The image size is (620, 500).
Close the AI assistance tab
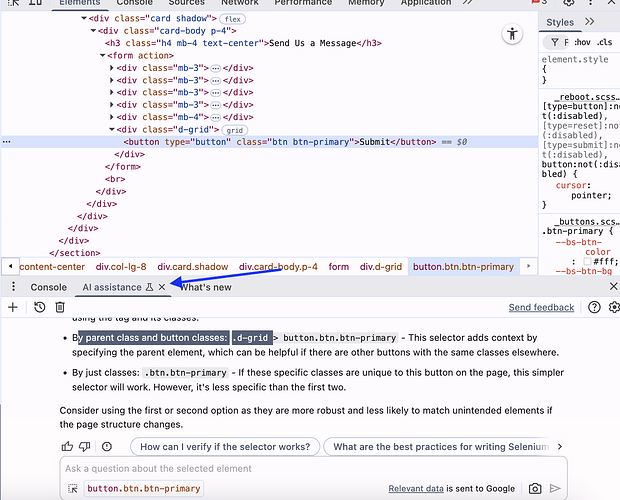[162, 287]
